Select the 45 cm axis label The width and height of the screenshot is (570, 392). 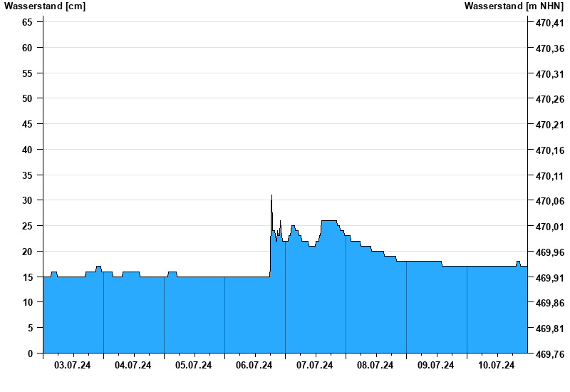coord(27,124)
